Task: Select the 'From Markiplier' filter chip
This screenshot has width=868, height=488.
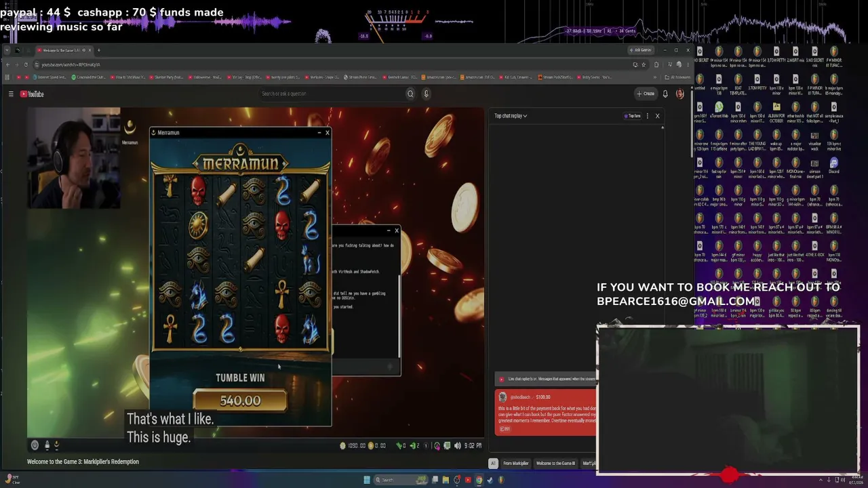Action: pos(515,464)
